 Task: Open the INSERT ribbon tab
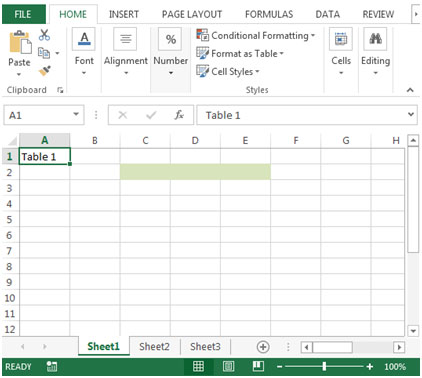pos(124,14)
